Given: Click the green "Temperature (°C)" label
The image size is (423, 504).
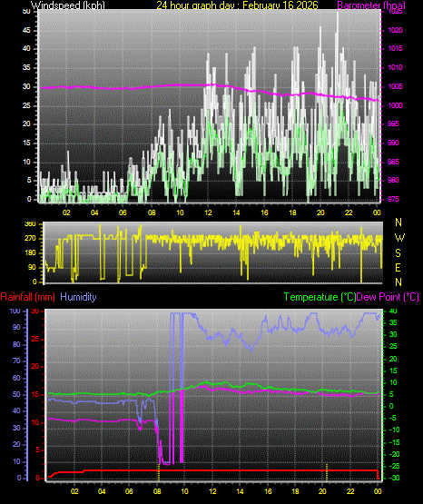Looking at the screenshot, I should (x=320, y=297).
